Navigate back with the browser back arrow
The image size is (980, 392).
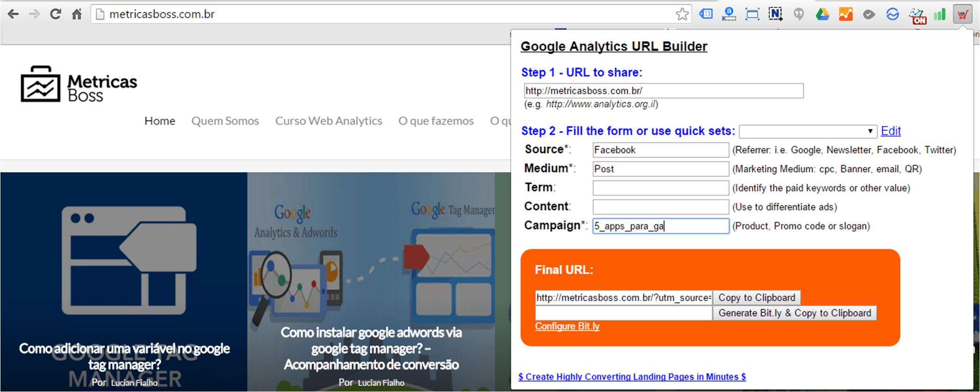13,14
